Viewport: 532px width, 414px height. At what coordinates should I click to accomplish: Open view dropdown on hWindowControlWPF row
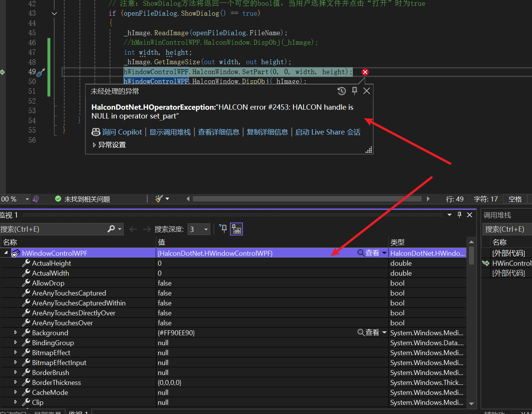384,253
